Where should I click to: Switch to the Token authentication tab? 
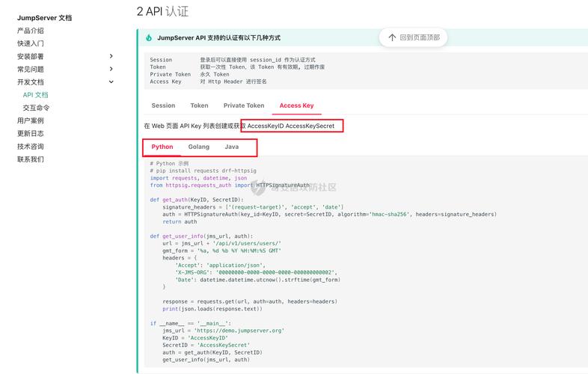tap(199, 105)
